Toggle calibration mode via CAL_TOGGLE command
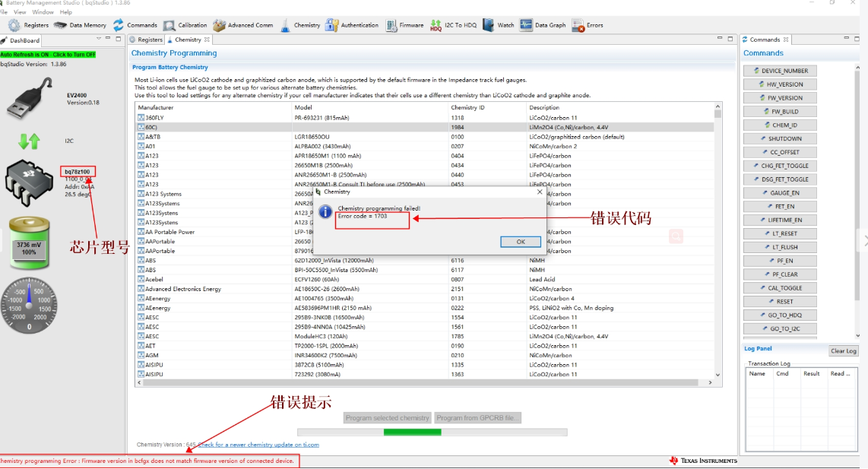Screen dimensions: 868x469 tap(781, 287)
